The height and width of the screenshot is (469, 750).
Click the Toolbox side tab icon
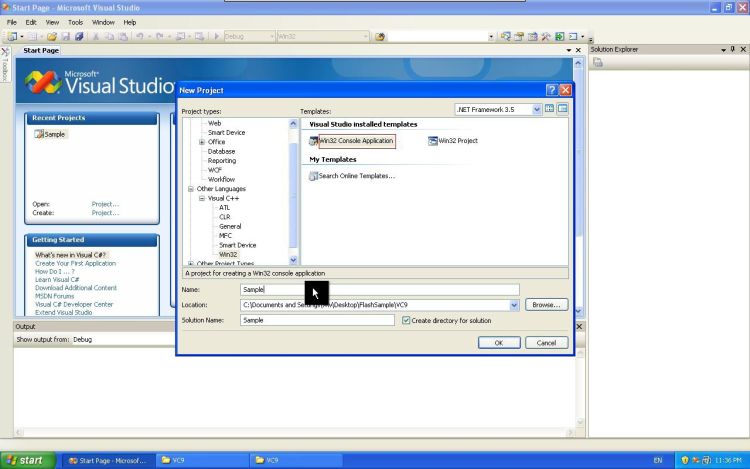[5, 52]
